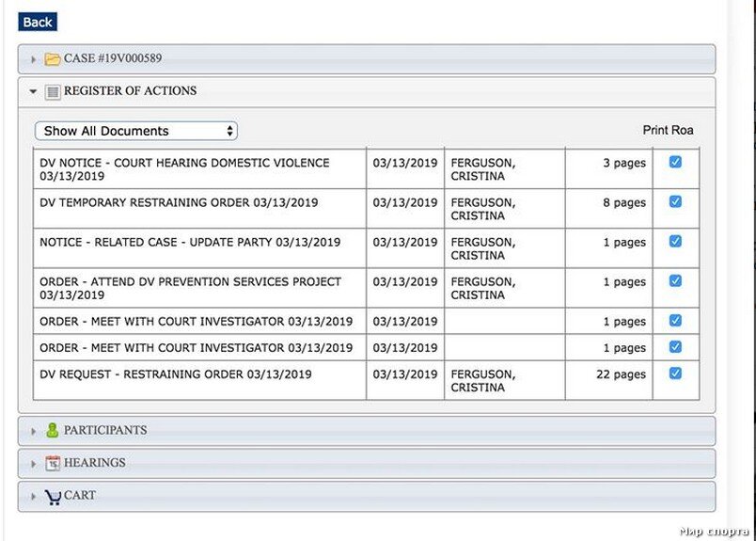Image resolution: width=756 pixels, height=541 pixels.
Task: Open the Show All Documents dropdown
Action: pyautogui.click(x=136, y=131)
